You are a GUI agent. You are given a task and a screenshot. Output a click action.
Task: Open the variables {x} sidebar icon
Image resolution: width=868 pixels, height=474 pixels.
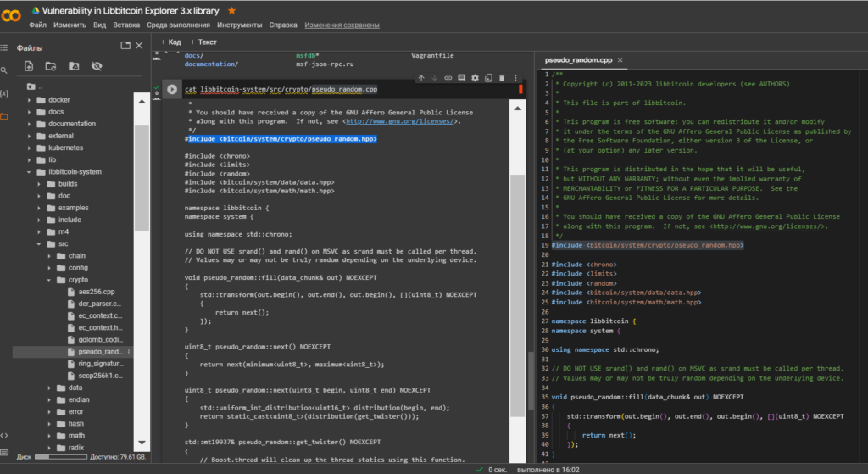4,93
